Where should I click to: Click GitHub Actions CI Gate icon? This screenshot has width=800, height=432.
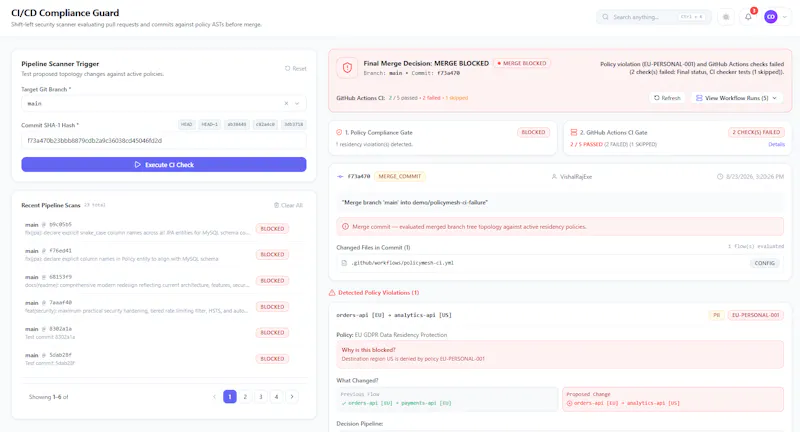pos(573,133)
